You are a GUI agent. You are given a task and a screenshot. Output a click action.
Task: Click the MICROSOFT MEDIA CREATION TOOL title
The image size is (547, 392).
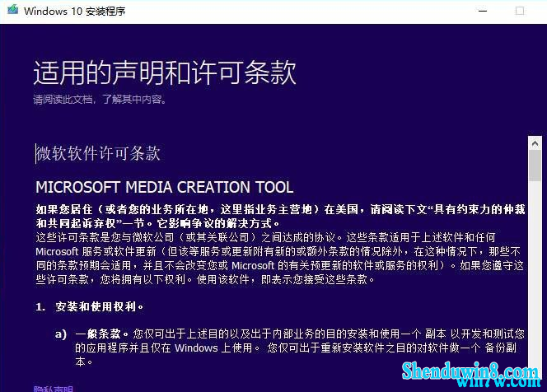[x=164, y=187]
